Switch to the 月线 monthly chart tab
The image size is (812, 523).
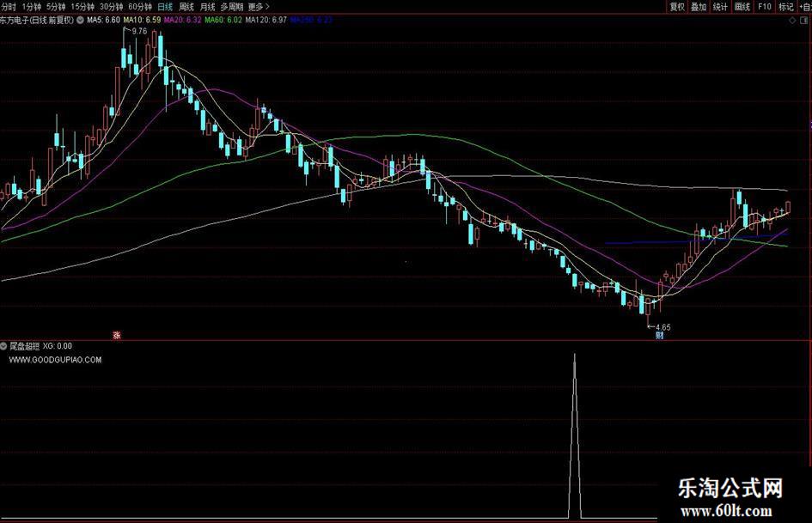point(207,7)
